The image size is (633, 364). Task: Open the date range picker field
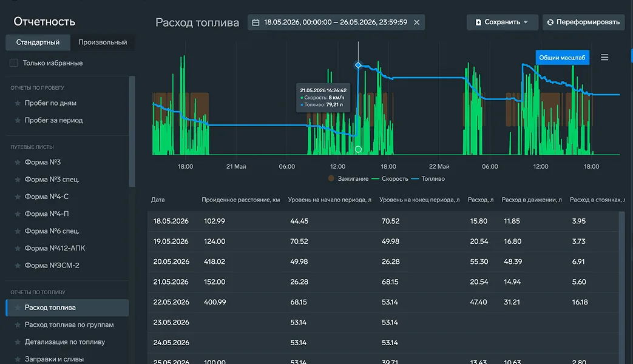click(336, 22)
